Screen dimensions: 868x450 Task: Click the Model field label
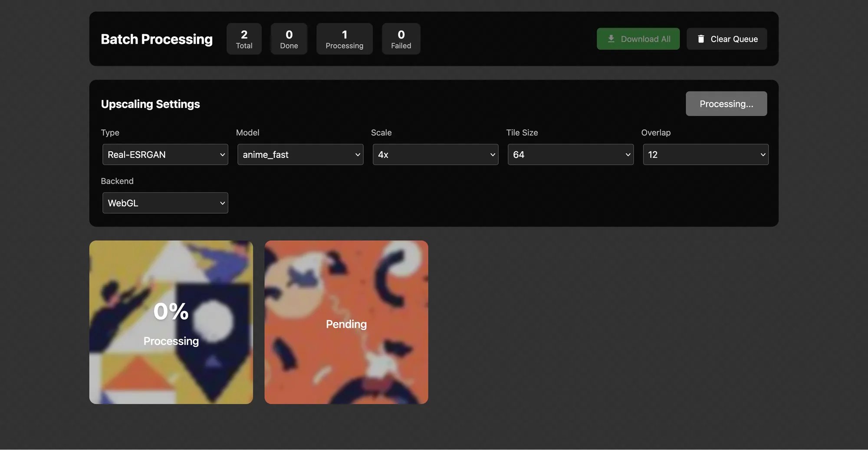coord(247,133)
